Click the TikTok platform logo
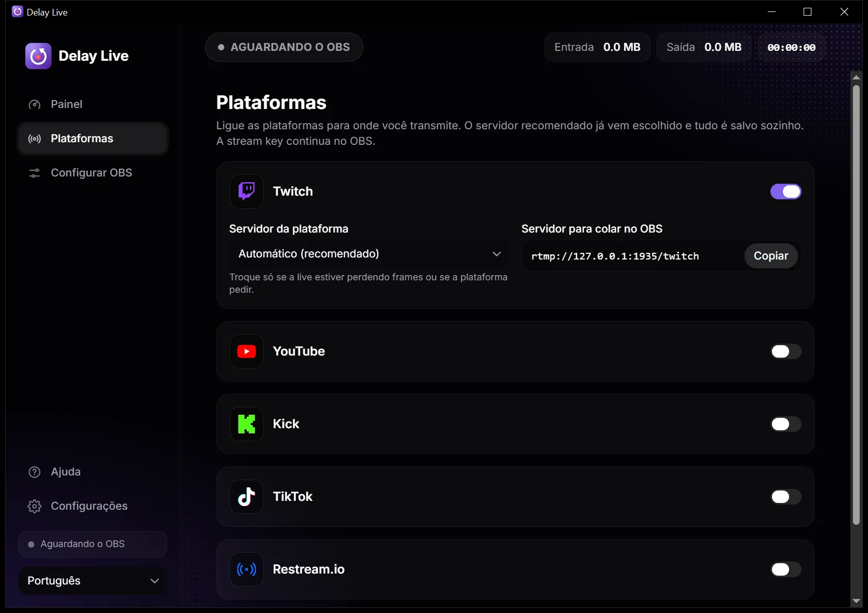The width and height of the screenshot is (868, 613). [247, 497]
